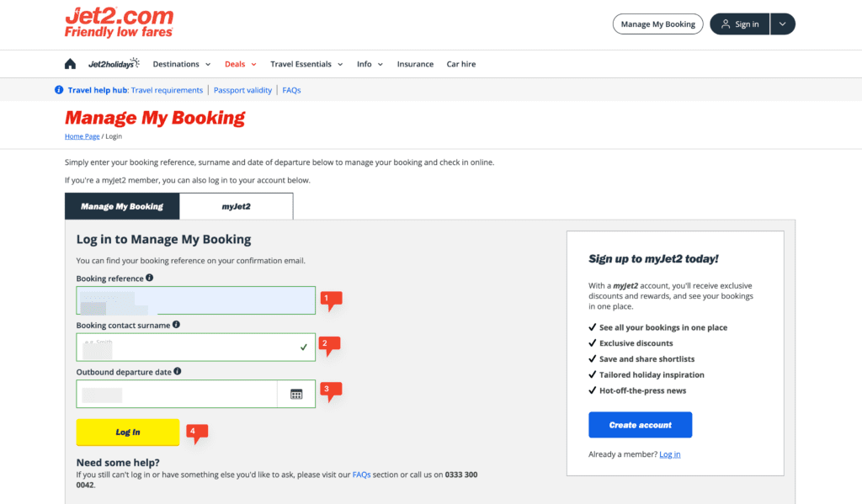Click the Travel help hub info icon
Image resolution: width=862 pixels, height=504 pixels.
[x=59, y=89]
